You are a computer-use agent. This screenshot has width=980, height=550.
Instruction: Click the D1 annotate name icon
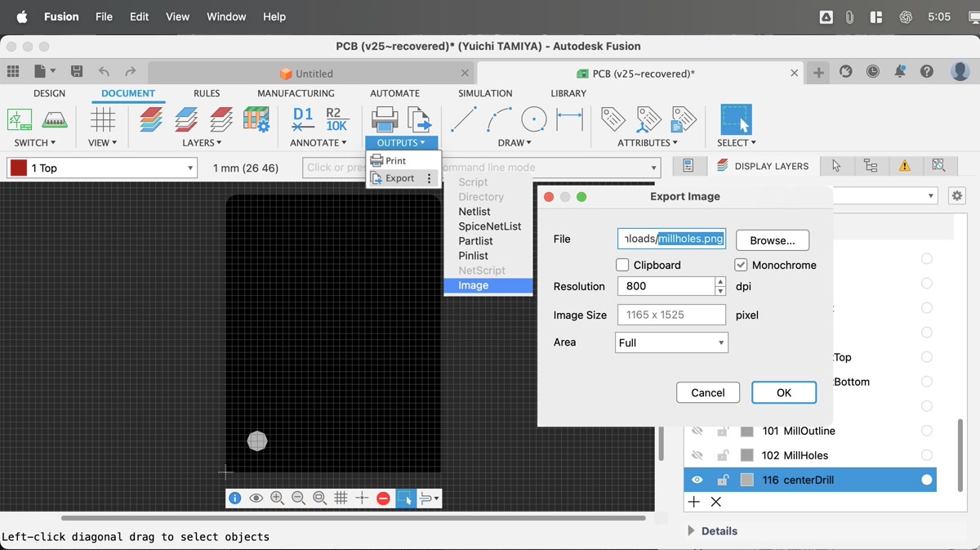coord(303,119)
